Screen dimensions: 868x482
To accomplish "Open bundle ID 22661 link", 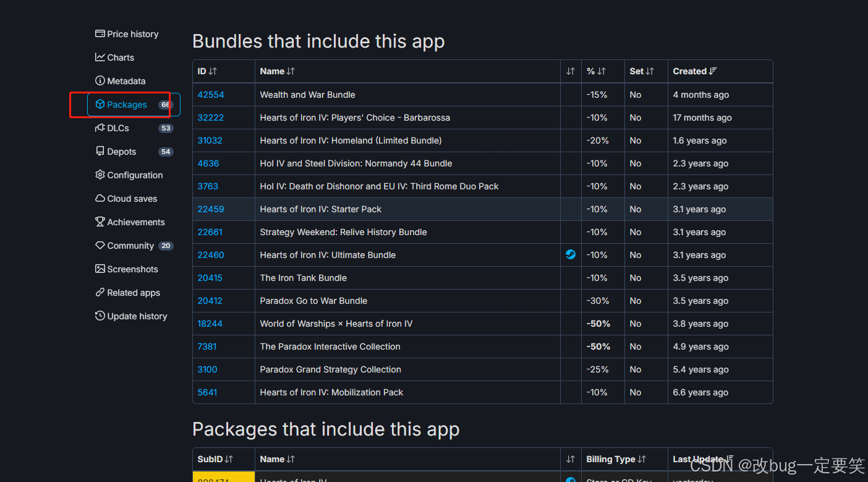I will point(210,232).
